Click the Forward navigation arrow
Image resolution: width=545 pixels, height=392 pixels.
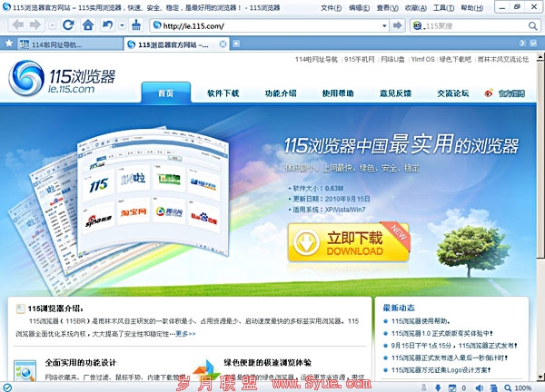(35, 25)
